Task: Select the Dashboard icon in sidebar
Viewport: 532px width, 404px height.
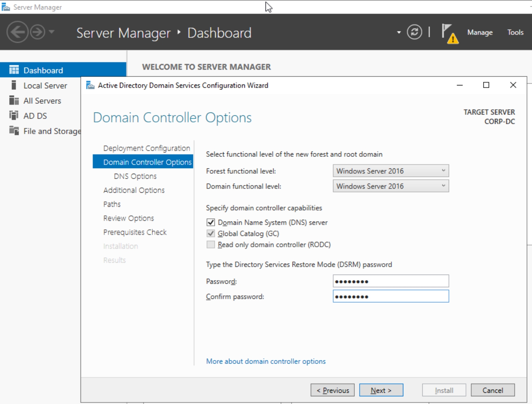Action: point(14,70)
